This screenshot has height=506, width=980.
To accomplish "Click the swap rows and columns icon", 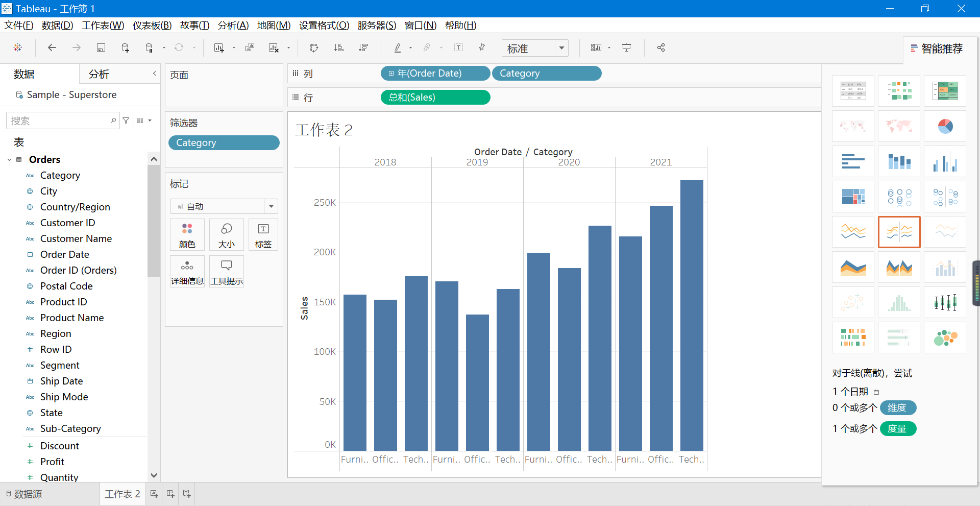I will [314, 47].
